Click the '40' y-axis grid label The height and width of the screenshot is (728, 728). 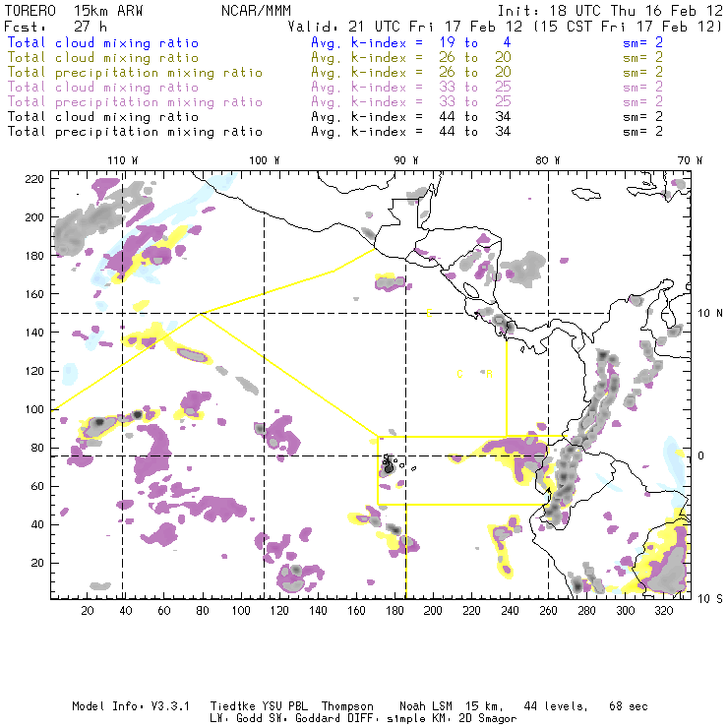click(x=37, y=524)
